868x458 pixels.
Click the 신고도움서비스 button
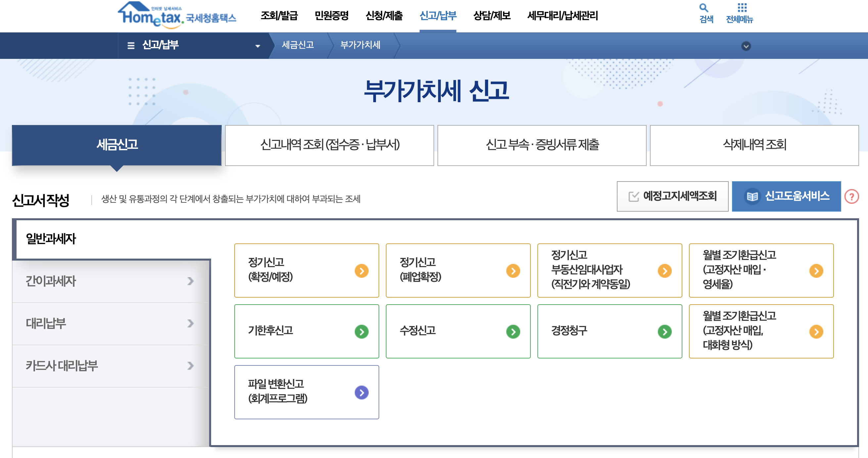click(x=786, y=196)
